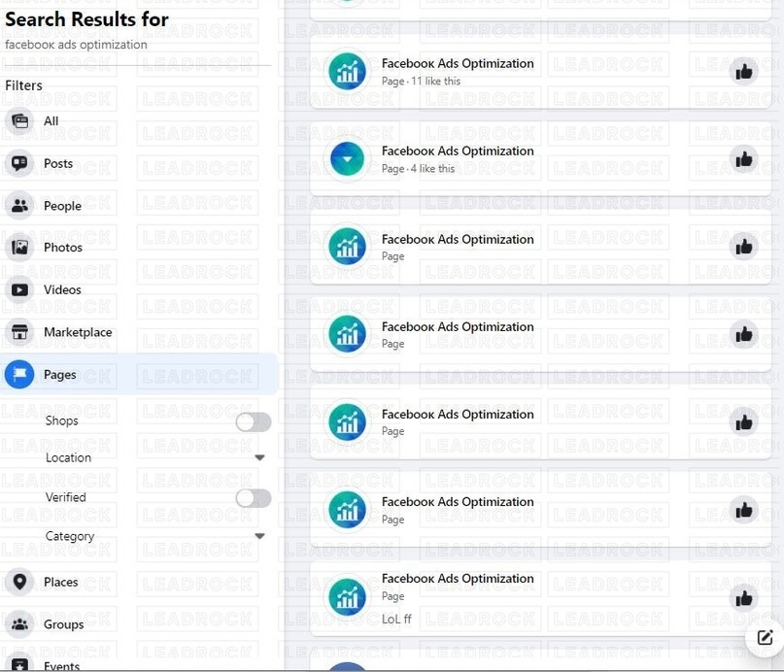Switch to the Photos filter label
The width and height of the screenshot is (784, 672).
[63, 248]
